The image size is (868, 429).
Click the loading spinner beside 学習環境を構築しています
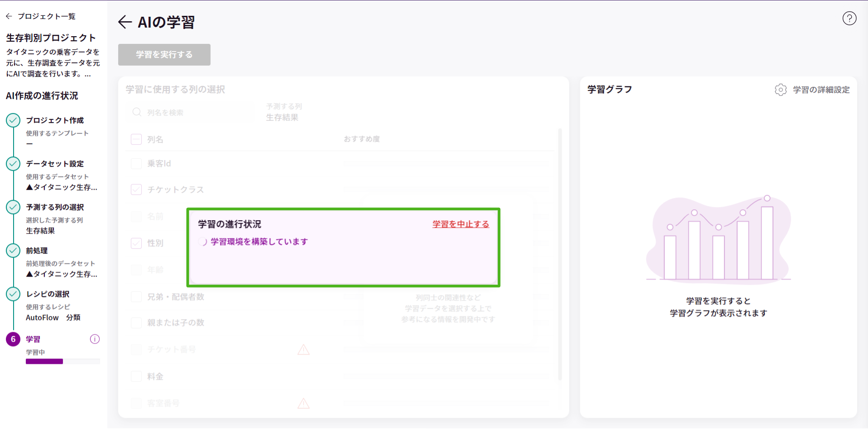(203, 242)
